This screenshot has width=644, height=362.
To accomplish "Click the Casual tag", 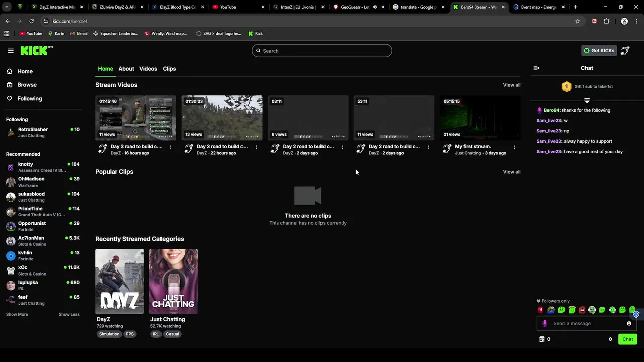I will [172, 334].
